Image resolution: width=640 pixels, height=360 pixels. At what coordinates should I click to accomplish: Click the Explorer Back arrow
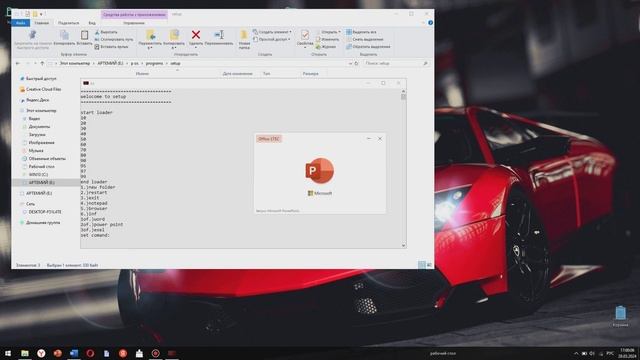click(x=18, y=63)
